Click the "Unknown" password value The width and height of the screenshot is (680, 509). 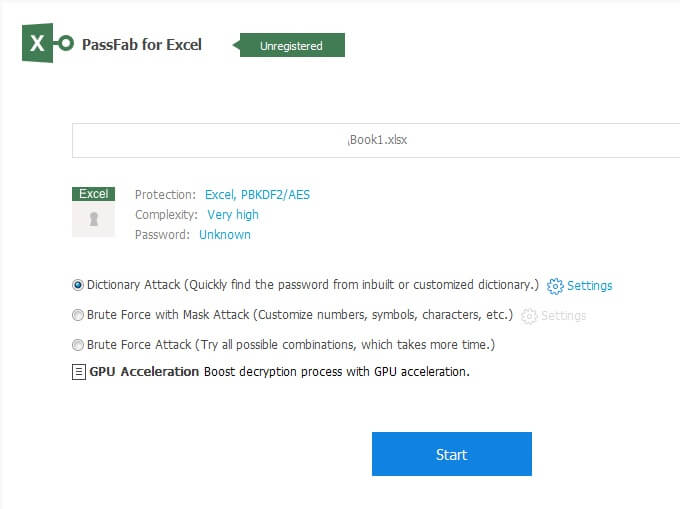click(225, 235)
